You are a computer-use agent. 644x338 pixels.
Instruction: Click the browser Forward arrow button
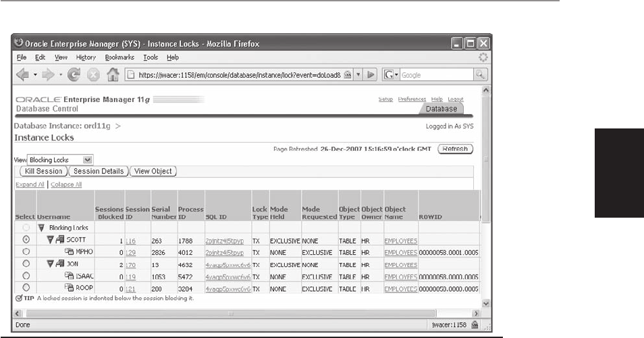pyautogui.click(x=48, y=74)
